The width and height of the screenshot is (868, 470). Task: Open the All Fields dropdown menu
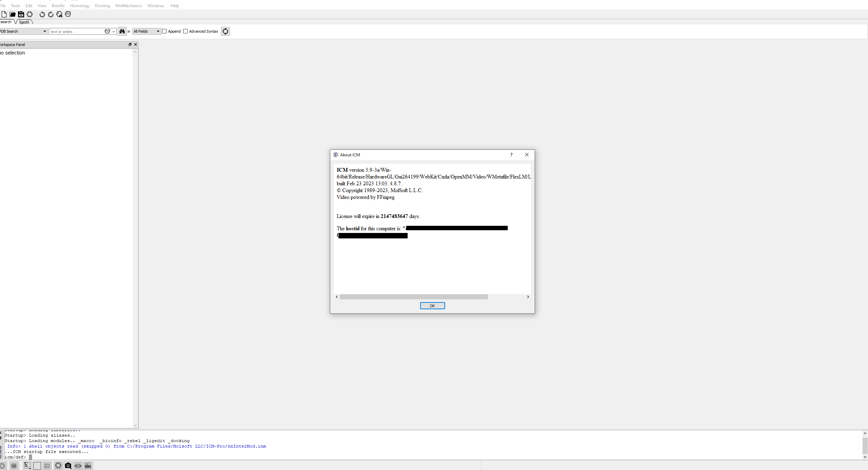coord(146,31)
